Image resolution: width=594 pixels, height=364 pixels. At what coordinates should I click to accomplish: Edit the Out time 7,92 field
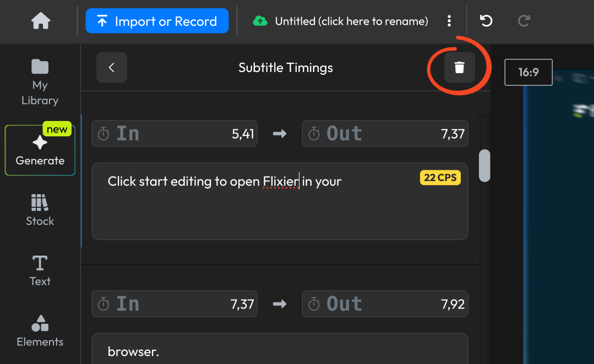click(x=385, y=304)
